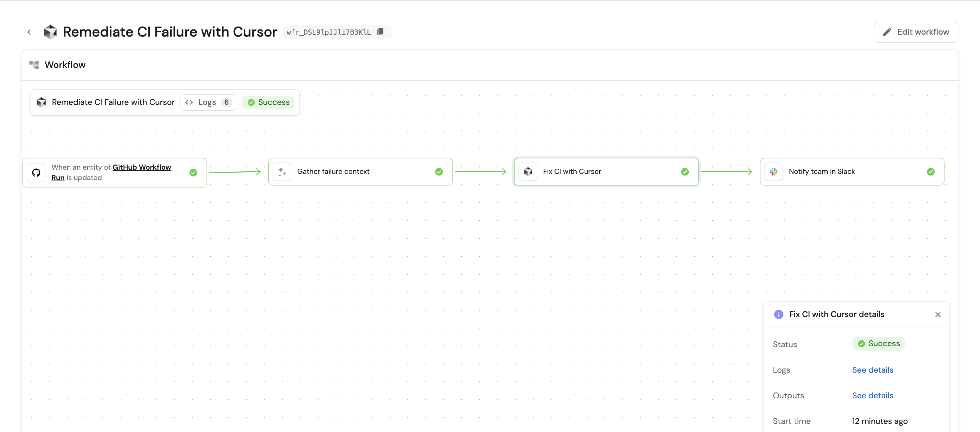
Task: Click the GitHub icon on trigger node
Action: (36, 173)
